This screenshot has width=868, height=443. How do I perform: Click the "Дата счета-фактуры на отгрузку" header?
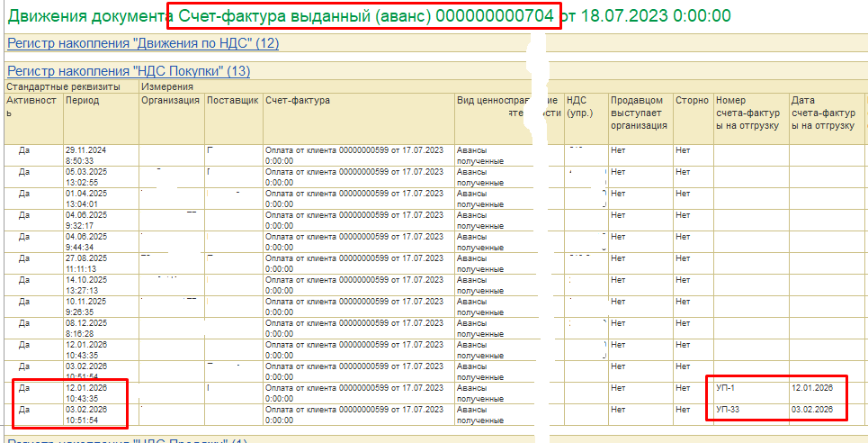[823, 113]
